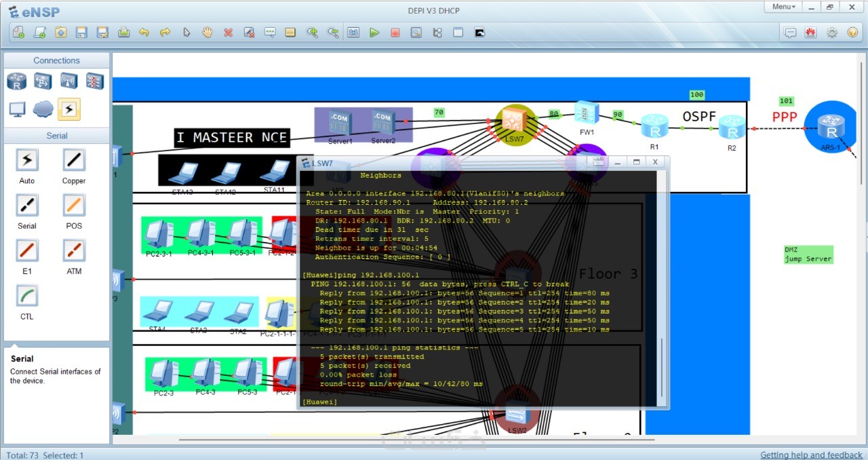Select the LSW7 switch on the canvas
The width and height of the screenshot is (868, 460).
point(515,121)
